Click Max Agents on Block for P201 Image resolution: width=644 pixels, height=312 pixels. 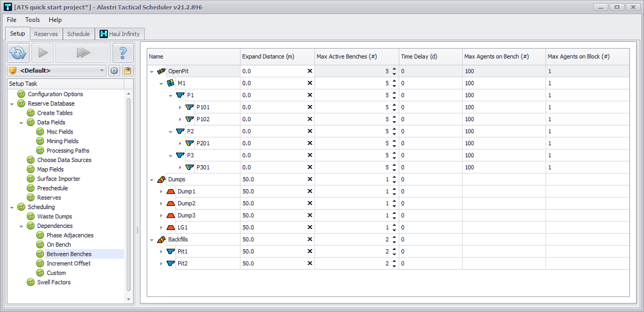click(x=587, y=143)
